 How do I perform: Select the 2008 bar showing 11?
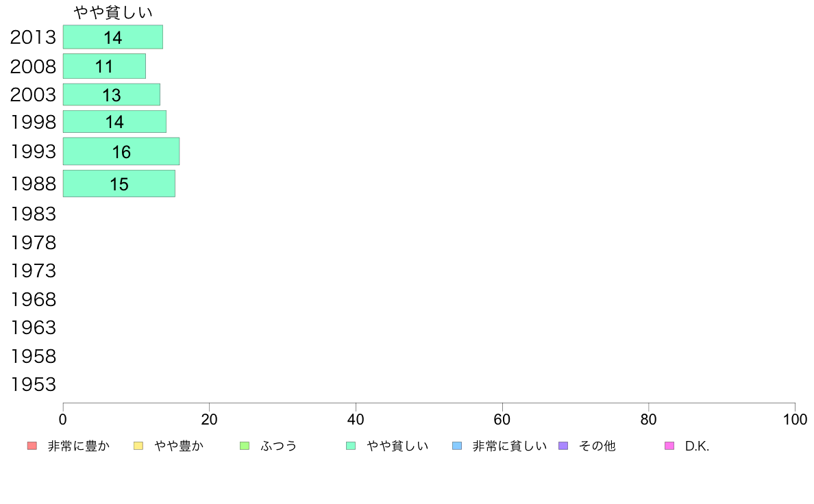pyautogui.click(x=104, y=66)
